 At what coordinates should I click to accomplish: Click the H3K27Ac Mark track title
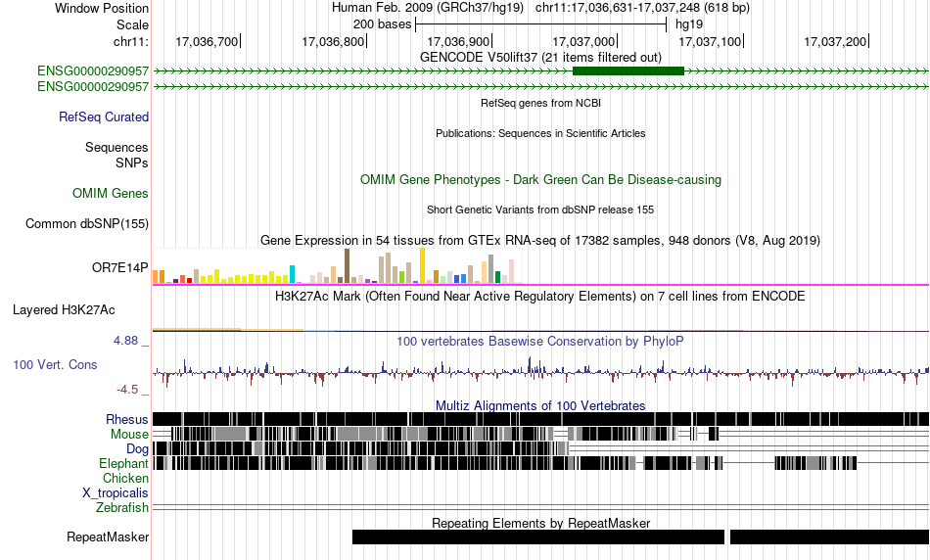point(540,296)
